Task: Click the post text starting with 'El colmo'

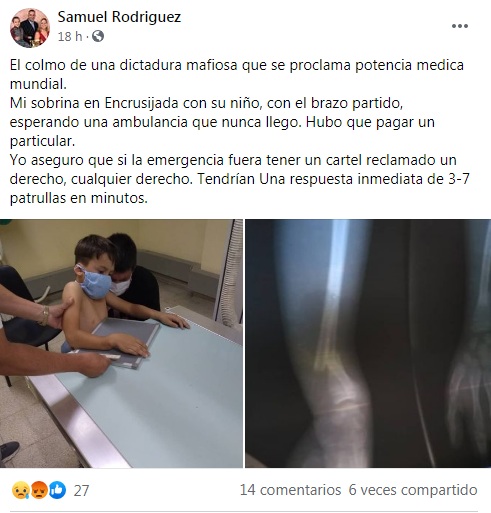Action: (237, 74)
